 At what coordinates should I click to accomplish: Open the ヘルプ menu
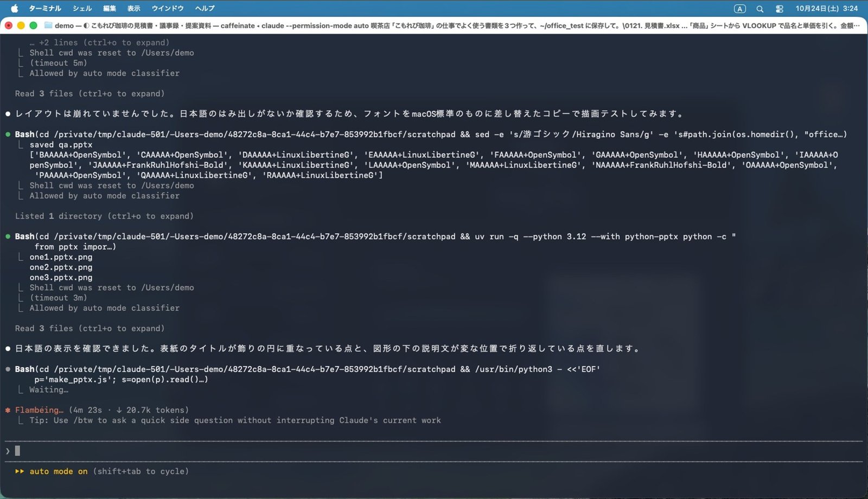(205, 8)
